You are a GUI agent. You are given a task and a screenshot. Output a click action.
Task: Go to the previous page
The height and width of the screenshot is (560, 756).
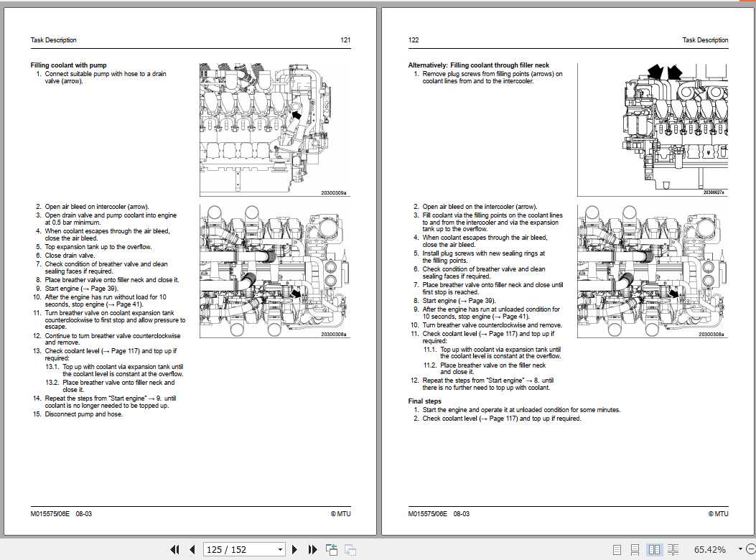192,549
